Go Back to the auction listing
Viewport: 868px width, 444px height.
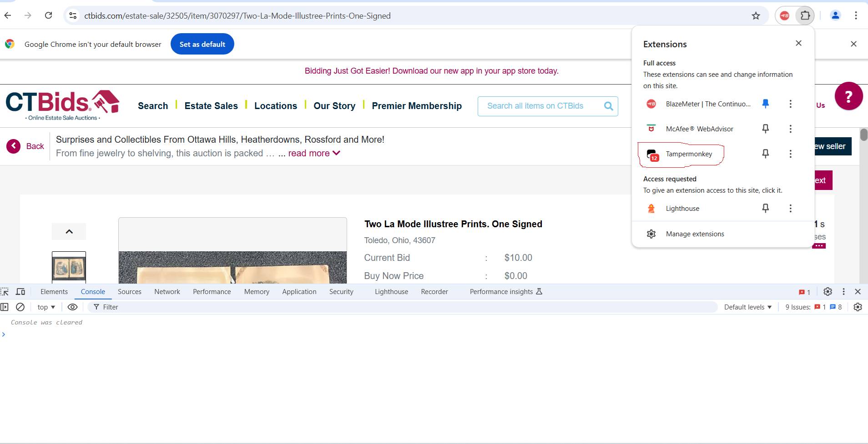click(x=25, y=146)
